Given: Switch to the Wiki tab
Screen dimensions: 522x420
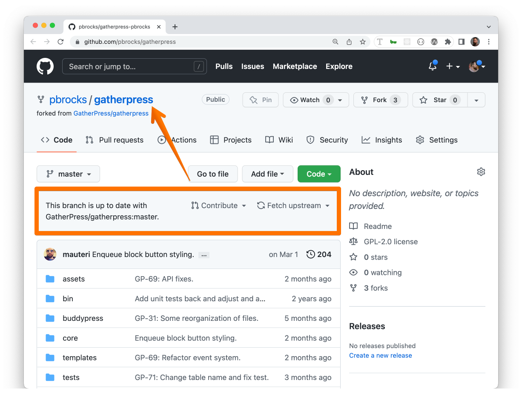Looking at the screenshot, I should coord(279,140).
